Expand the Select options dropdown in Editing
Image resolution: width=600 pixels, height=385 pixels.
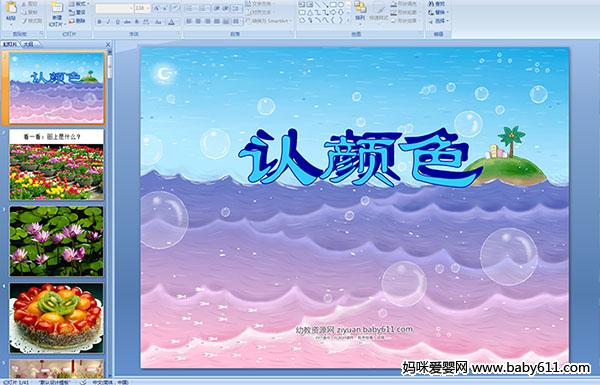(439, 21)
